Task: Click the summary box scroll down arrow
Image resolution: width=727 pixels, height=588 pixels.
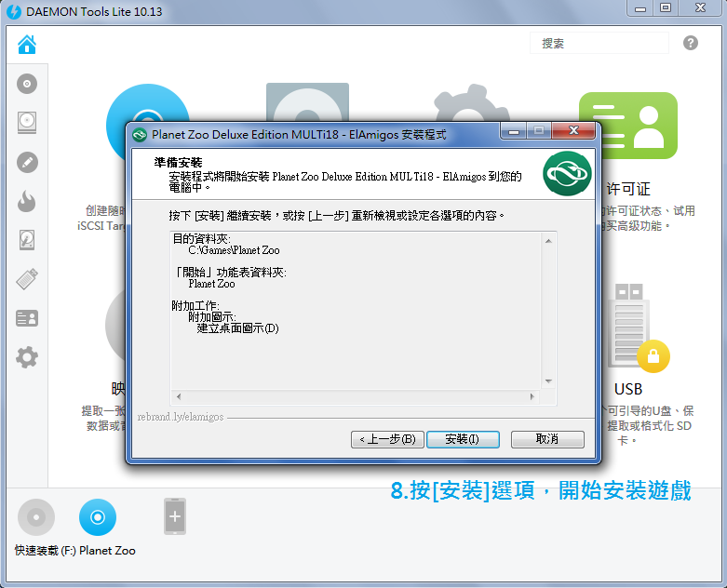Action: 548,381
